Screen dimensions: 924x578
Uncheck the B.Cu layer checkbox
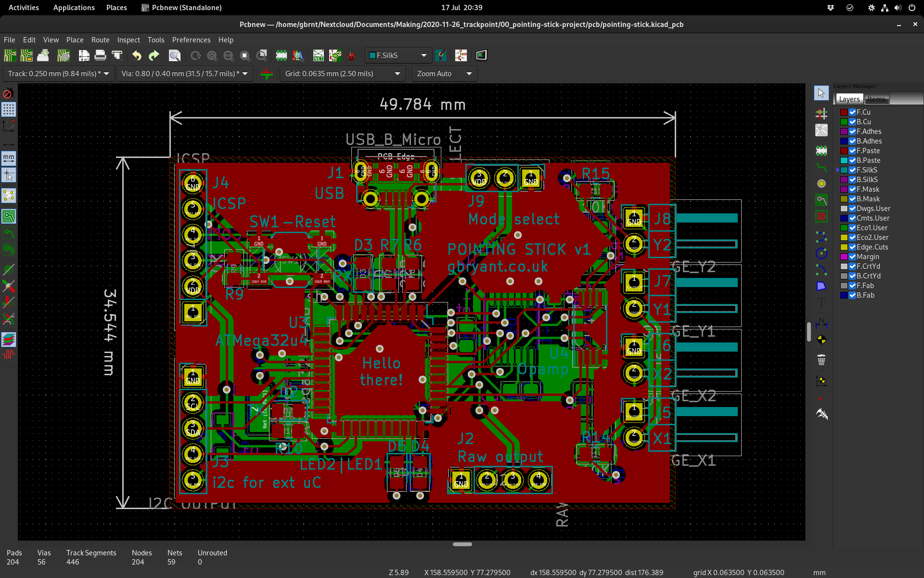[852, 122]
